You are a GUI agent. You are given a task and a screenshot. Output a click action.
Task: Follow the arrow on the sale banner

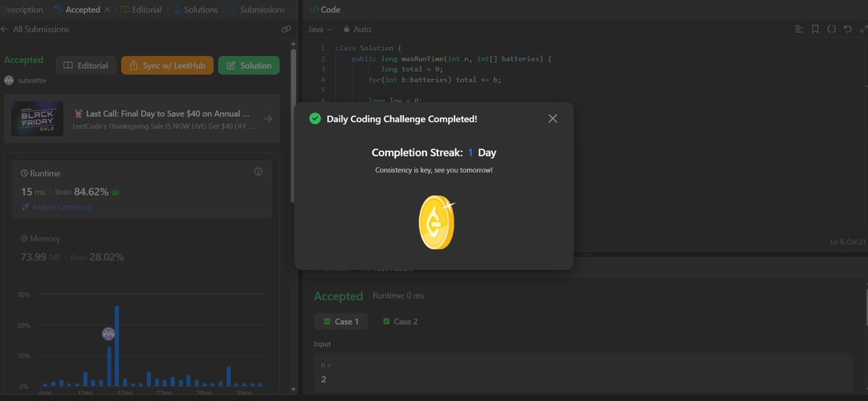pos(268,119)
